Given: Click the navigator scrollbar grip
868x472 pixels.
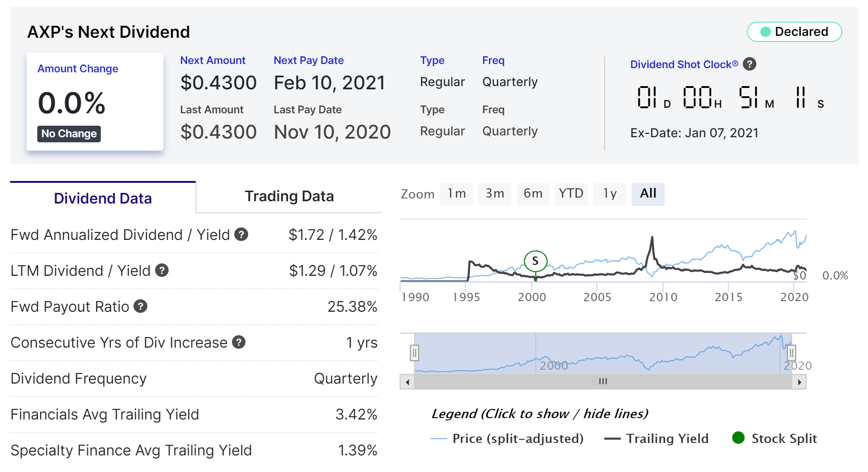Looking at the screenshot, I should tap(603, 381).
